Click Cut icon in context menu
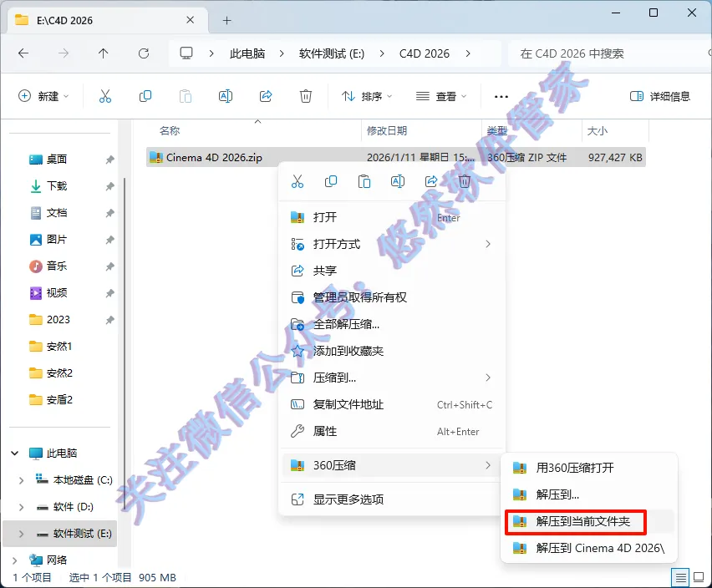Viewport: 712px width, 588px height. (298, 181)
